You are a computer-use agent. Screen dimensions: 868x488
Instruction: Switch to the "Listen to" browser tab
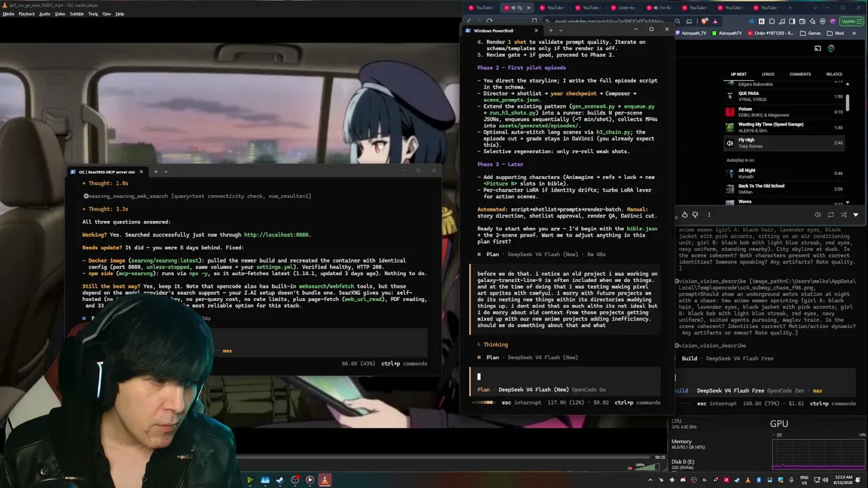[623, 7]
